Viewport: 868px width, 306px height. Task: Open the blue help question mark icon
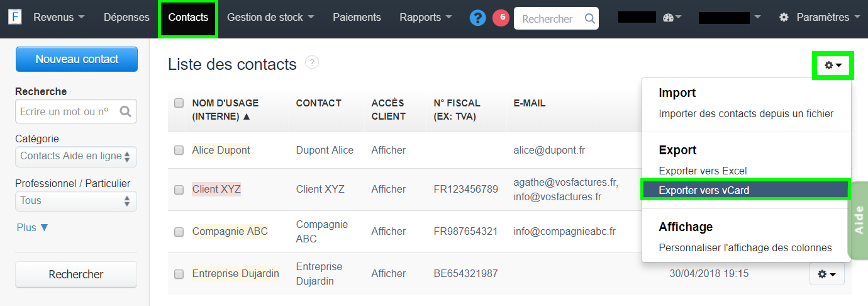click(x=478, y=18)
